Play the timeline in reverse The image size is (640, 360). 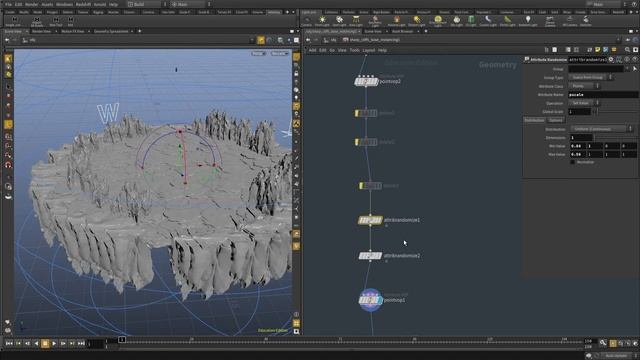(36, 344)
